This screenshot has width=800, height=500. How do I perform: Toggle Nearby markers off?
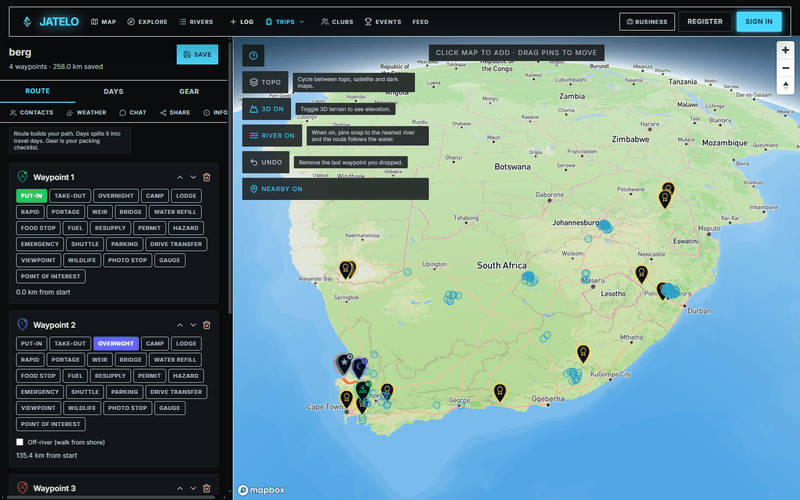click(335, 189)
